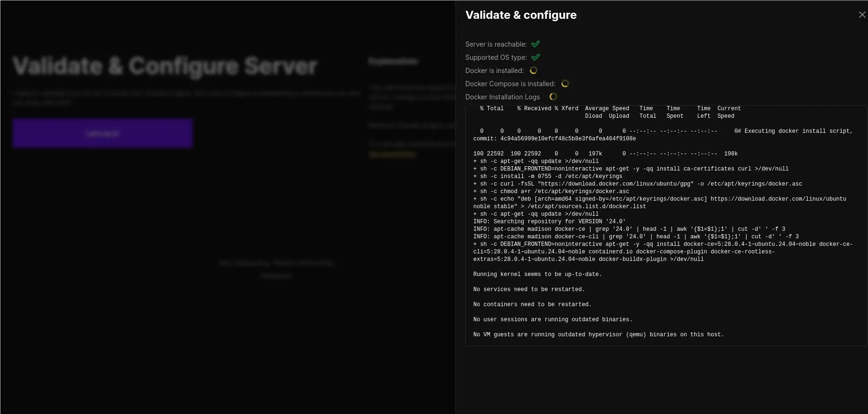Viewport: 868px width, 414px height.
Task: Click the commit hash line in the logs
Action: pos(554,138)
